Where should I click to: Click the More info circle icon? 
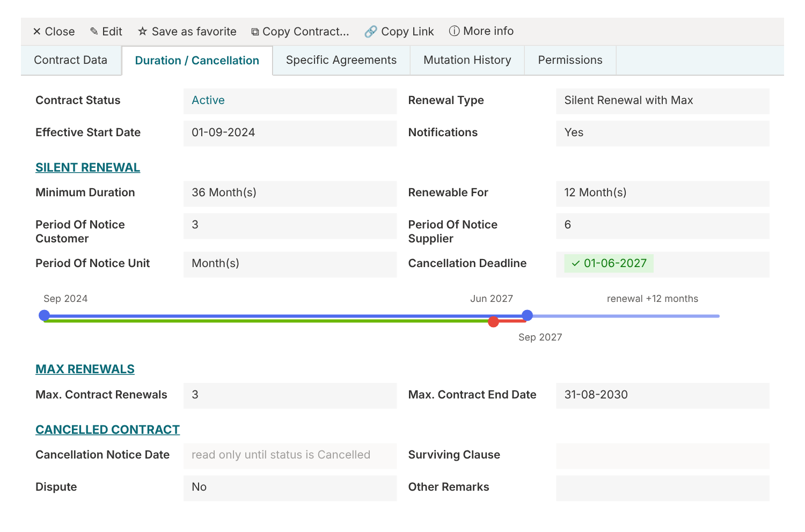coord(454,31)
